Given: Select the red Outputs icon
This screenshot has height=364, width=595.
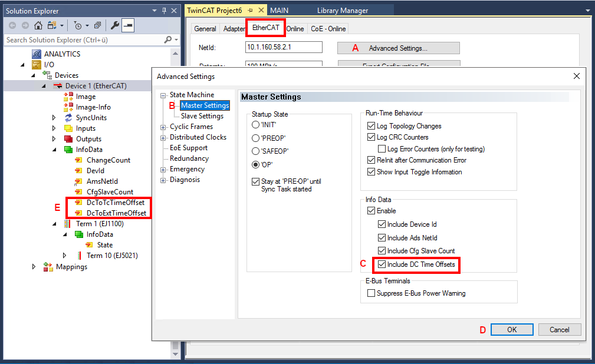Looking at the screenshot, I should click(x=68, y=139).
